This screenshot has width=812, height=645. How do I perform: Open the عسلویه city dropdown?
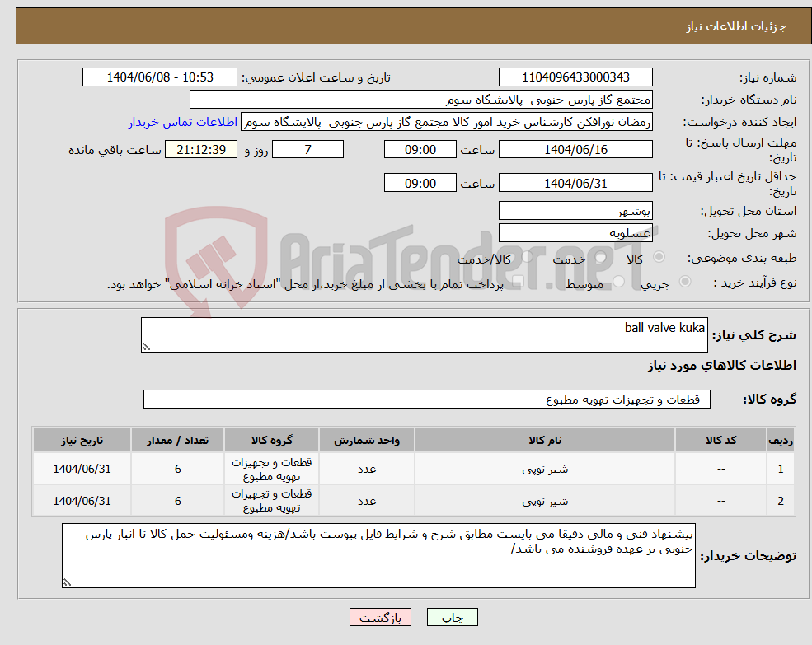point(575,232)
